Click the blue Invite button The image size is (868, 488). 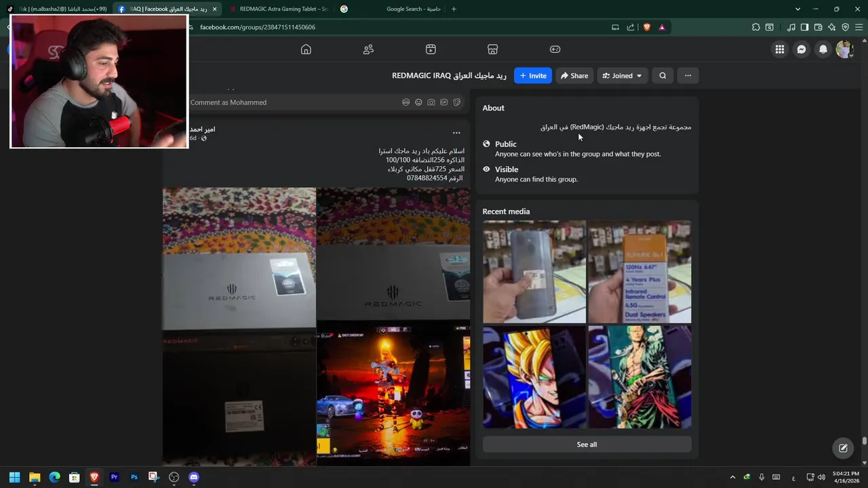tap(533, 76)
